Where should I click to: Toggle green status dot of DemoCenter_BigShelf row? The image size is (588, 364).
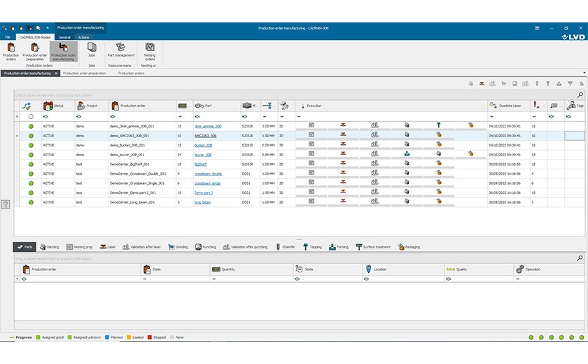point(31,164)
